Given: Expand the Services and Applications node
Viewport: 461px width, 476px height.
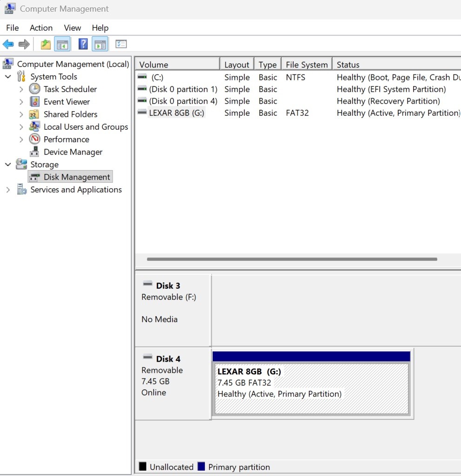Looking at the screenshot, I should click(8, 190).
